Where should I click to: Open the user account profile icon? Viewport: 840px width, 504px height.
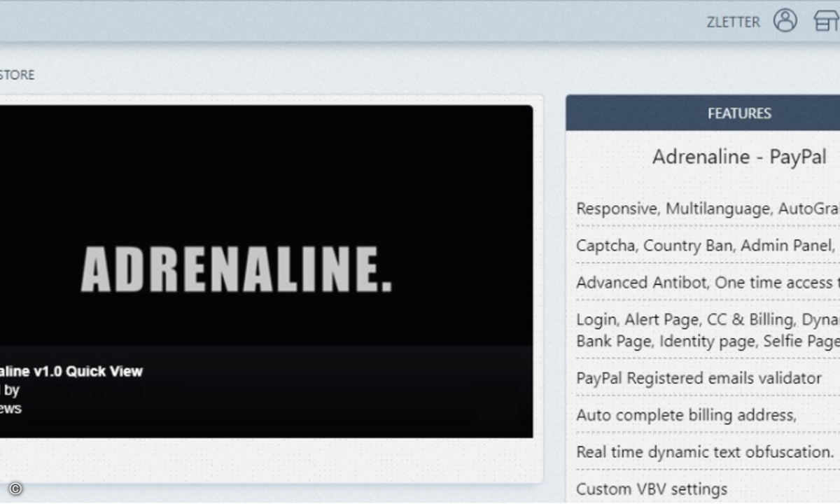pos(785,21)
